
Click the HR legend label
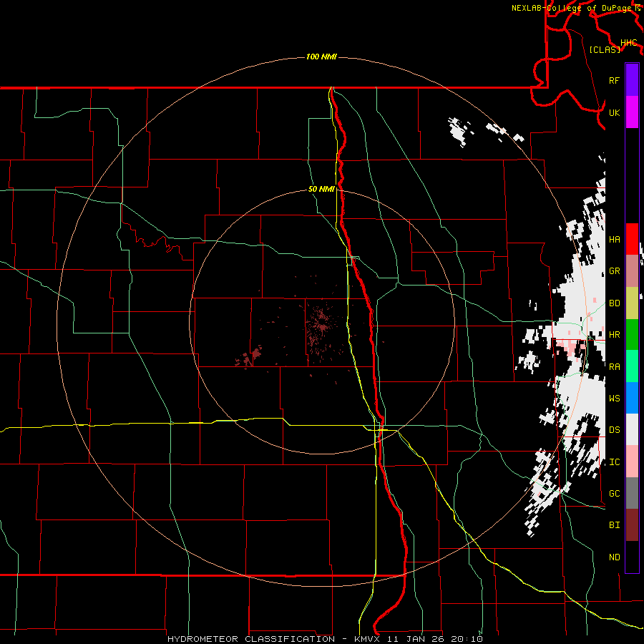pos(615,335)
